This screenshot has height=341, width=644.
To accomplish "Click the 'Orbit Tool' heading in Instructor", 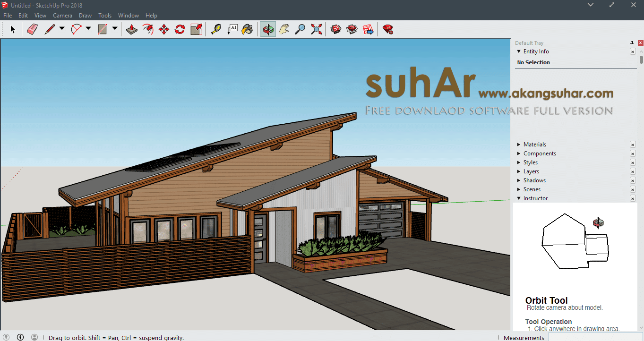I will click(547, 300).
